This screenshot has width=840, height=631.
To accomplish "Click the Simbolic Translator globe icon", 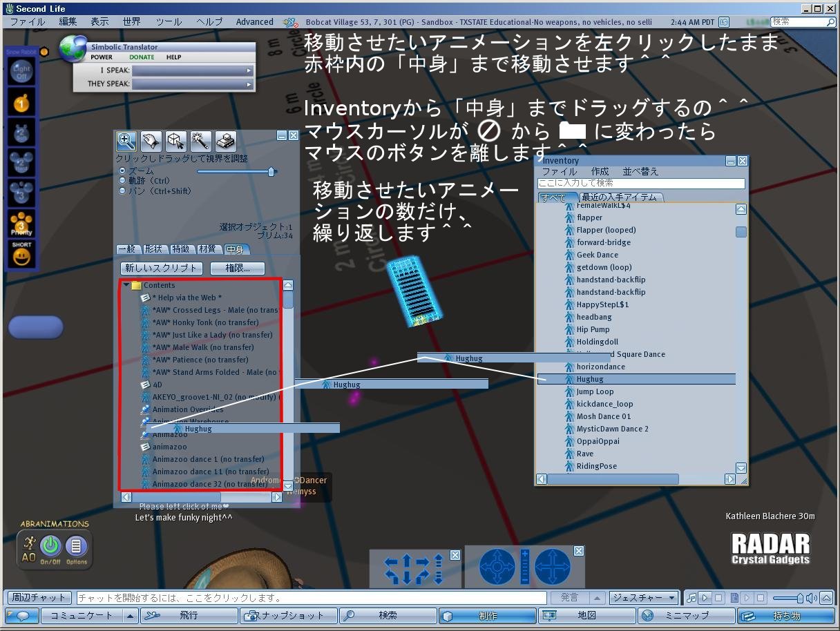I will [72, 50].
